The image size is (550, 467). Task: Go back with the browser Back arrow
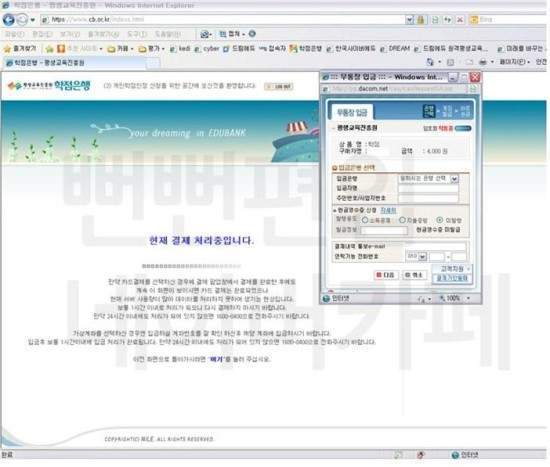click(8, 19)
